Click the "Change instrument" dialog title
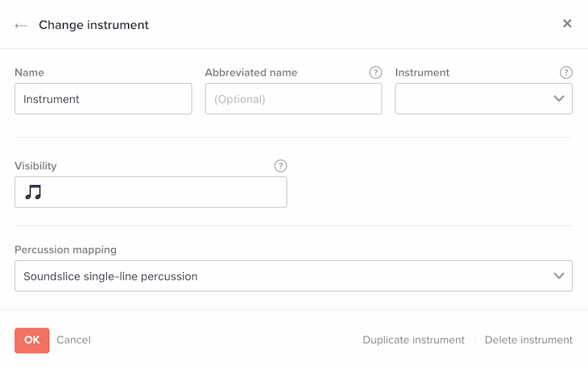Viewport: 588px width, 368px height. 93,25
